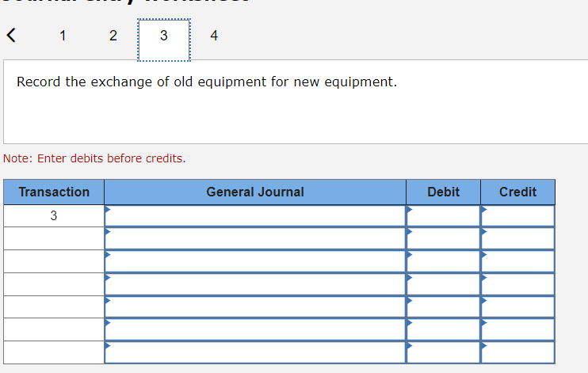Select the General Journal column header
The width and height of the screenshot is (588, 373).
(x=255, y=192)
